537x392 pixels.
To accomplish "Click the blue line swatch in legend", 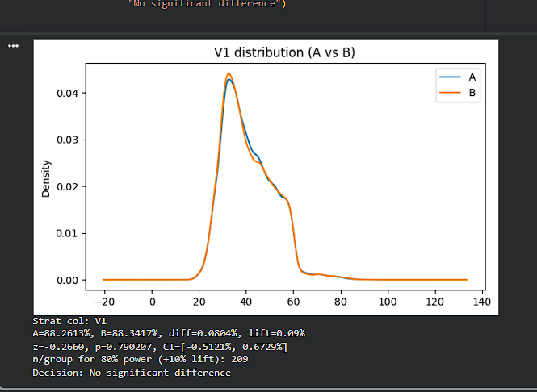I will (450, 77).
